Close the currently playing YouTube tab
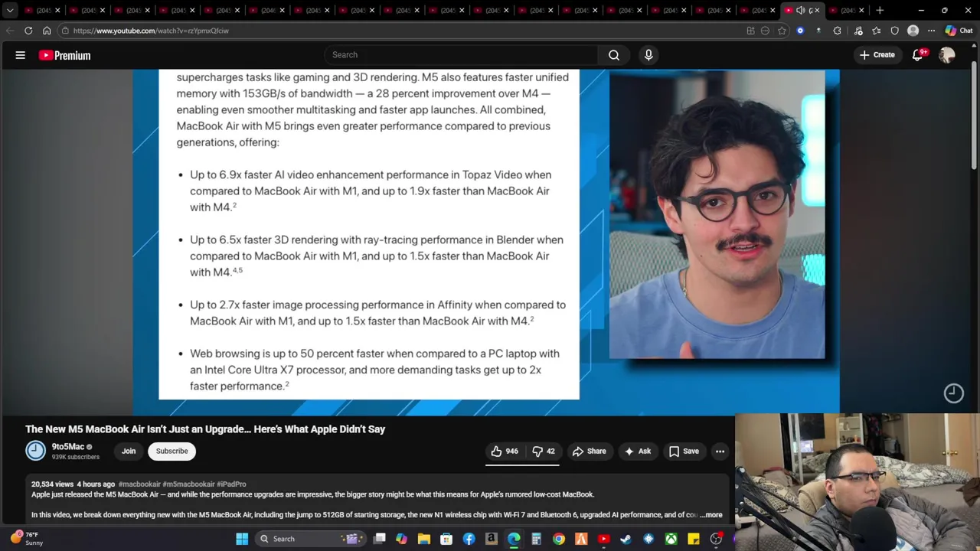The height and width of the screenshot is (551, 980). tap(817, 10)
